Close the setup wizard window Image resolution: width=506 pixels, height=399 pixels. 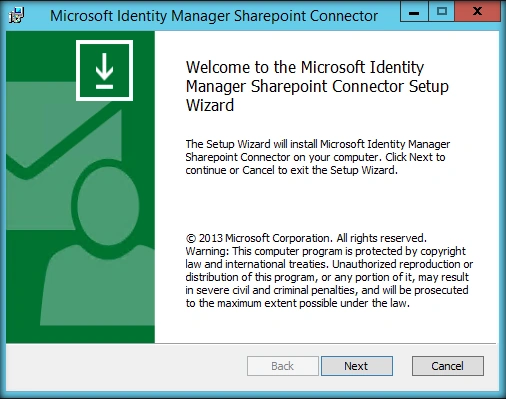pos(477,12)
